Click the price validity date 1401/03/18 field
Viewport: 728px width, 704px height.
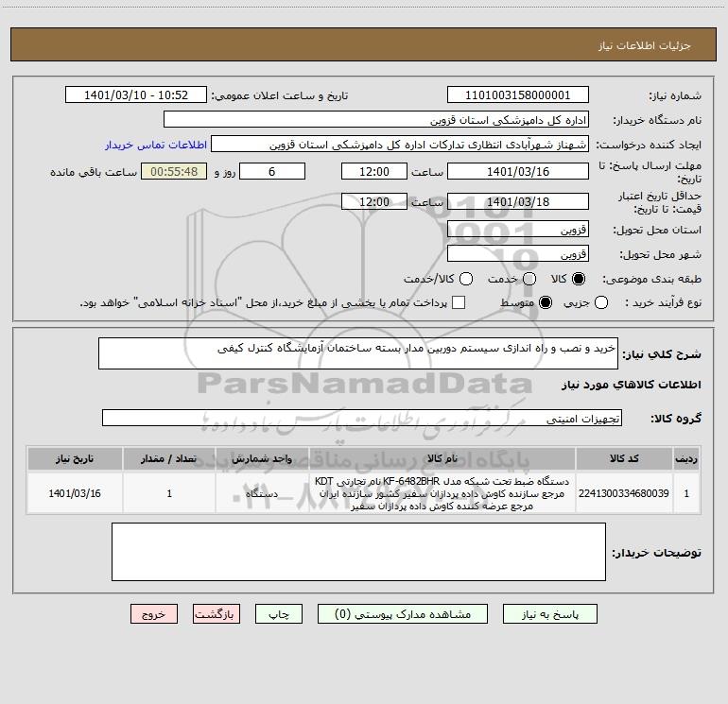(x=518, y=201)
